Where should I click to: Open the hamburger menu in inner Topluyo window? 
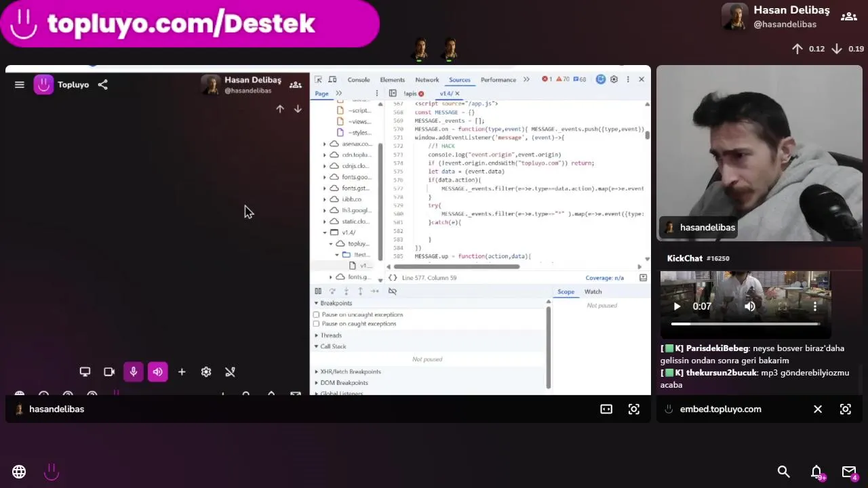click(20, 85)
